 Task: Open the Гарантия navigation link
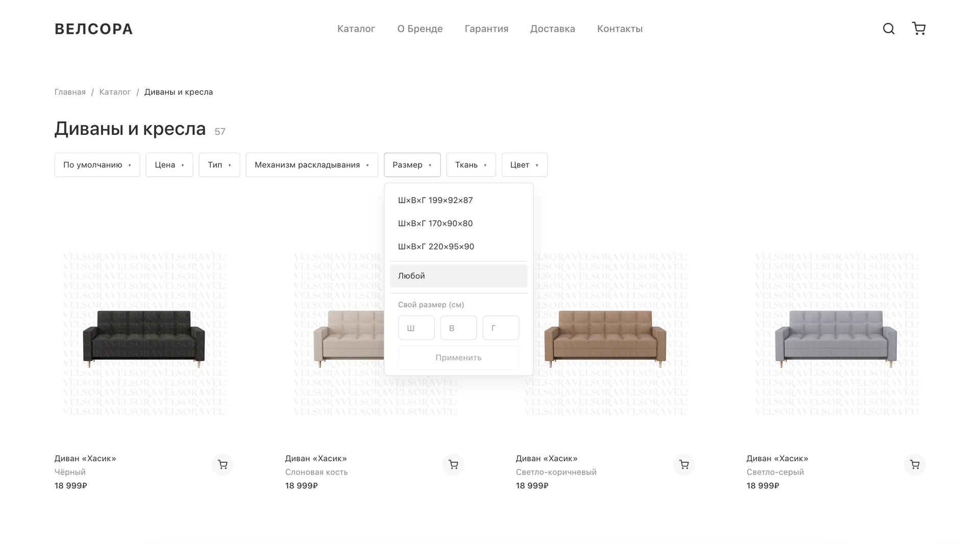486,29
